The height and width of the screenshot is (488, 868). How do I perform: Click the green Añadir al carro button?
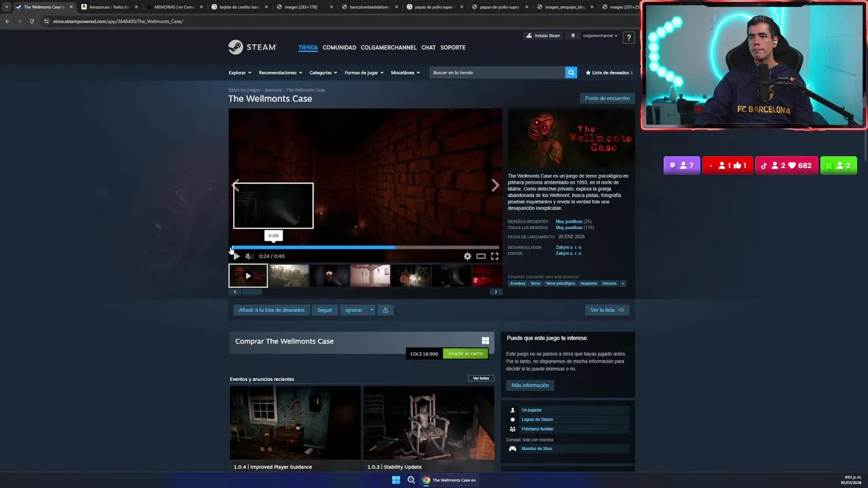coord(465,353)
